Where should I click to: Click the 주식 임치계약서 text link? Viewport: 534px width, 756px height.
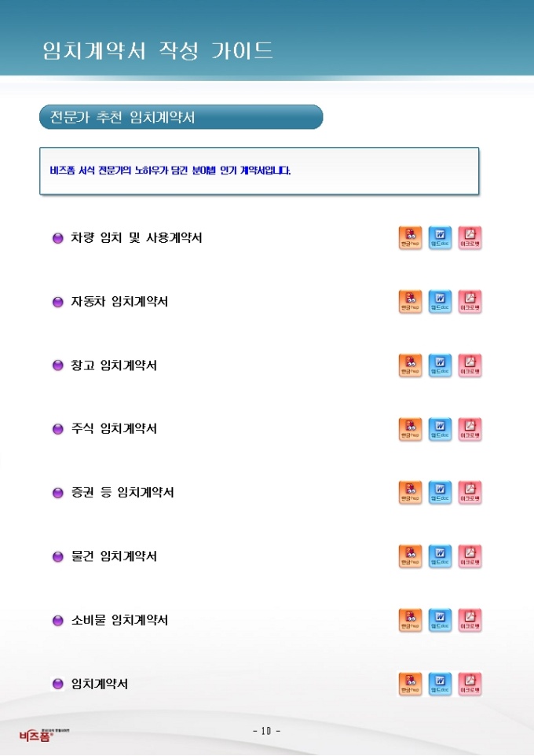coord(114,429)
